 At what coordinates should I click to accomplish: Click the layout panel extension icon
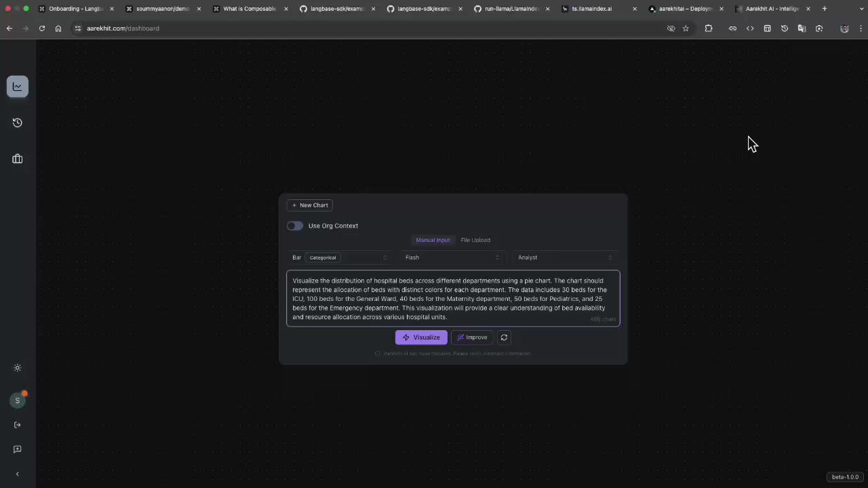pos(767,28)
